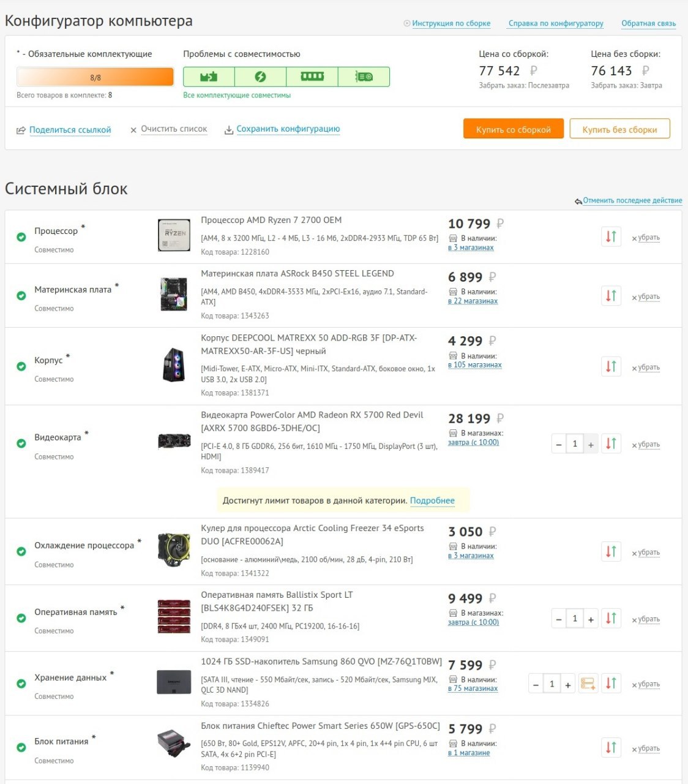688x784 pixels.
Task: Open Справка по конфигуратору link
Action: (556, 23)
